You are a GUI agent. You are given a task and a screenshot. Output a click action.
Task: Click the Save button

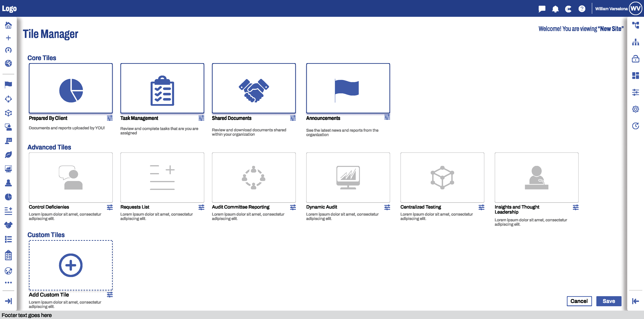point(609,301)
